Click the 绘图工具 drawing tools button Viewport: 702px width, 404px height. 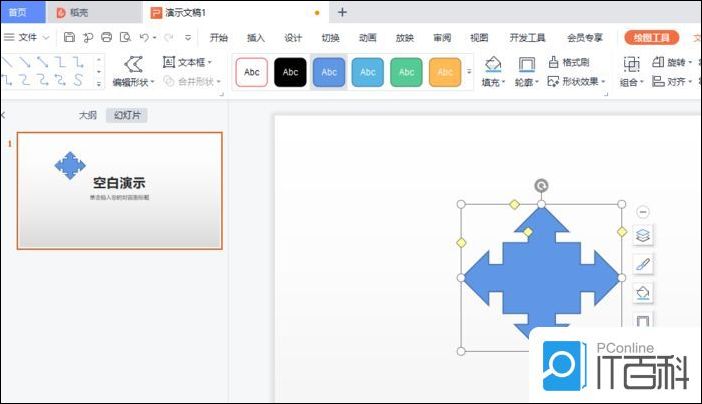(x=651, y=38)
